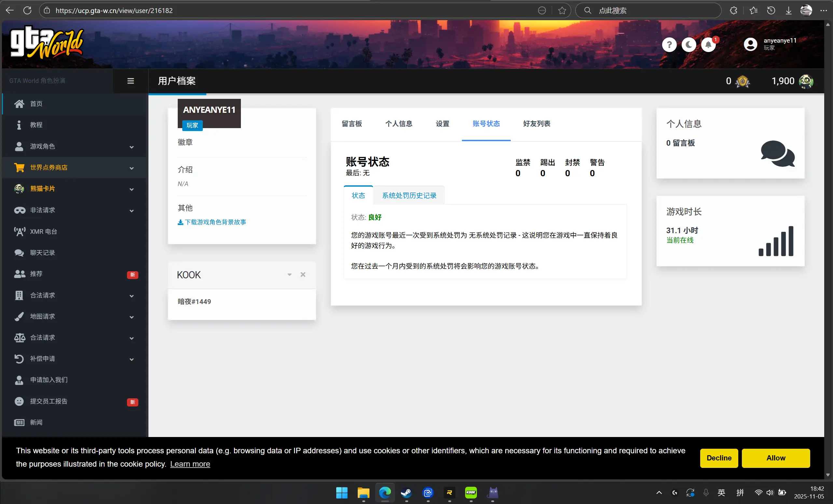Click the panda coin balance icon
Screen dimensions: 833x504
pyautogui.click(x=806, y=81)
